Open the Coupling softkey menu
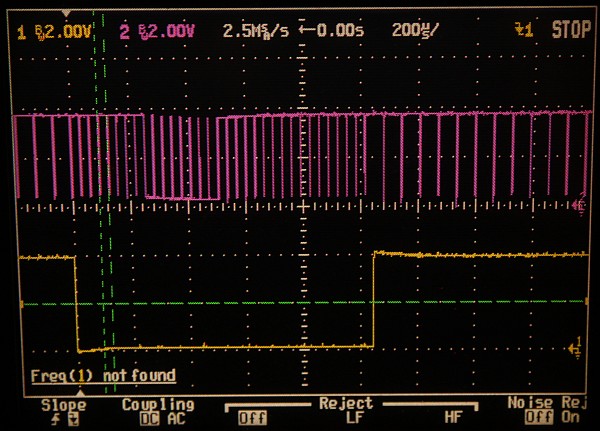 (x=157, y=404)
